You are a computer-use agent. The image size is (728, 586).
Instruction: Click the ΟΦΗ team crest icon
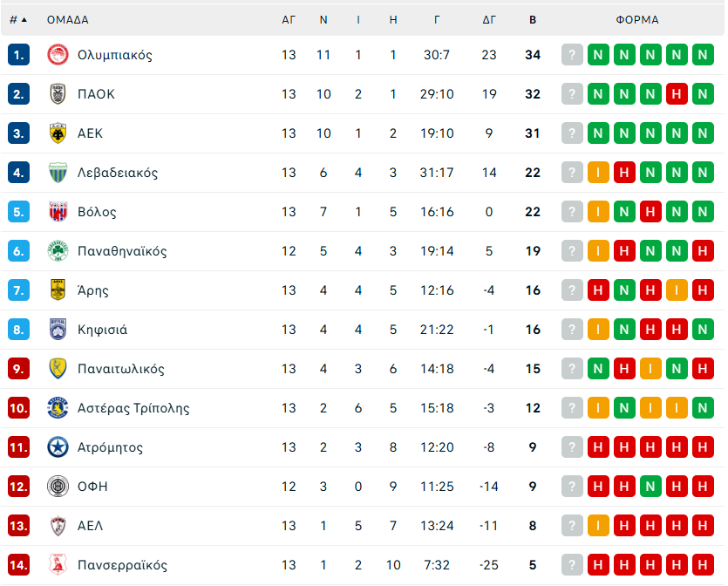(58, 487)
